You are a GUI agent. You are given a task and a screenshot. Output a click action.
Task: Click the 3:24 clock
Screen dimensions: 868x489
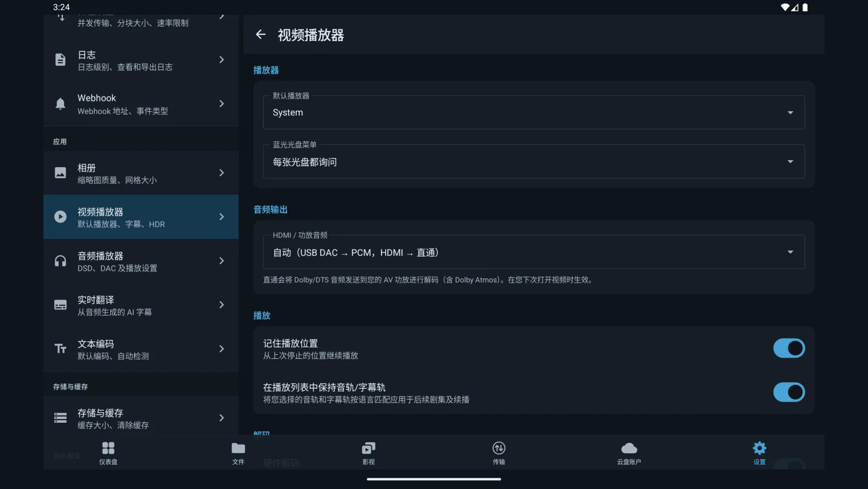pos(61,7)
